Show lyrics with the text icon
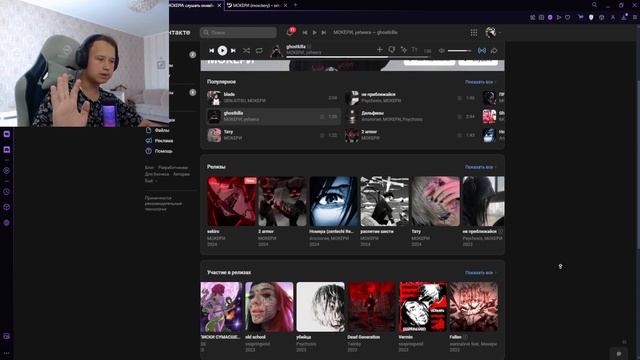This screenshot has height=360, width=640. [x=415, y=50]
